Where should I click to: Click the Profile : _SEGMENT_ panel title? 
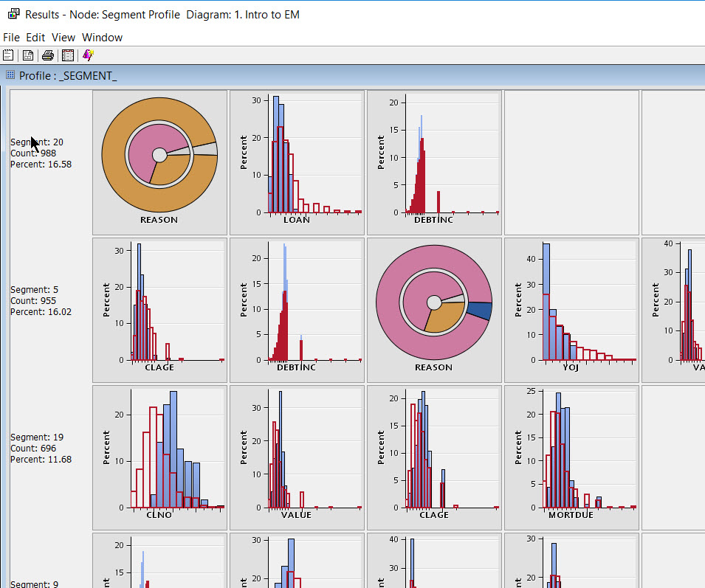tap(68, 76)
